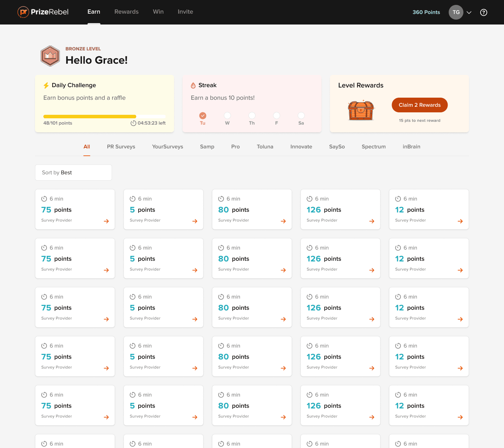
Task: Switch to the Samp tab
Action: click(207, 147)
